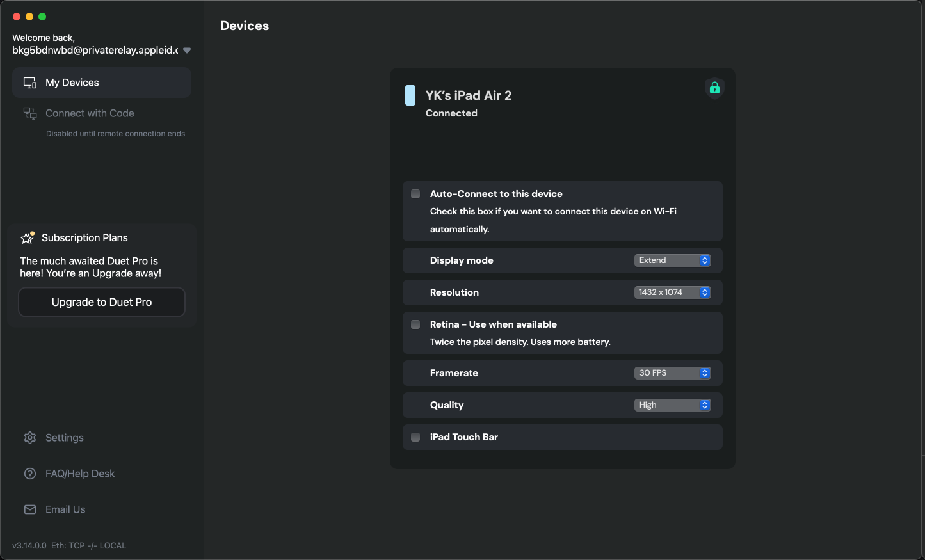925x560 pixels.
Task: Enable Retina - Use when available checkbox
Action: click(x=415, y=324)
